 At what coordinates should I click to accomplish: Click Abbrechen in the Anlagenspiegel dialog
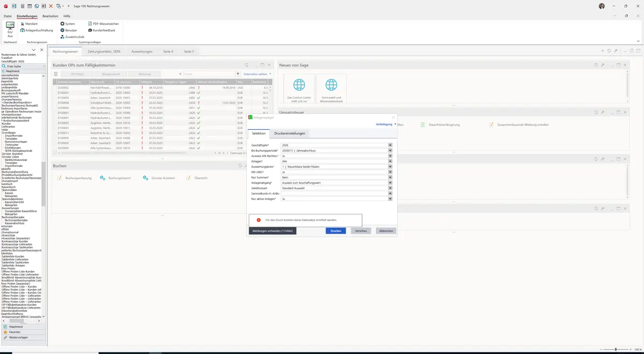tap(386, 231)
